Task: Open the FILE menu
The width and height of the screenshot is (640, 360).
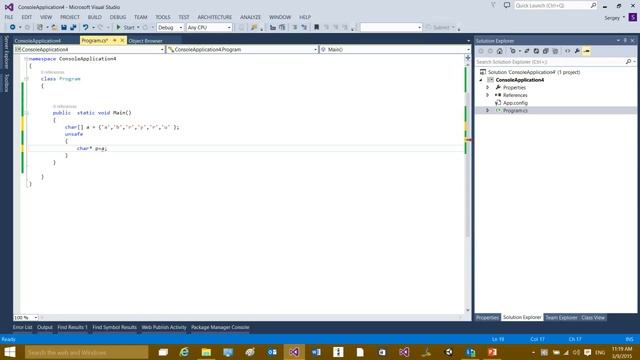Action: [9, 17]
